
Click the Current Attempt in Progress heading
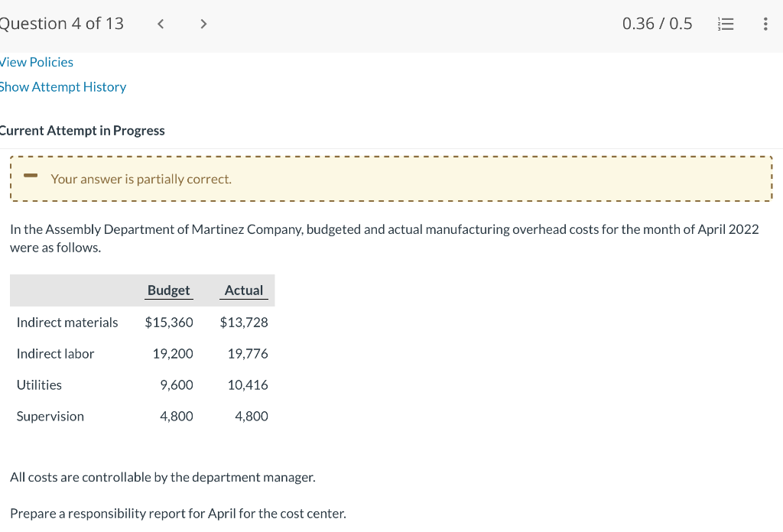click(x=83, y=131)
